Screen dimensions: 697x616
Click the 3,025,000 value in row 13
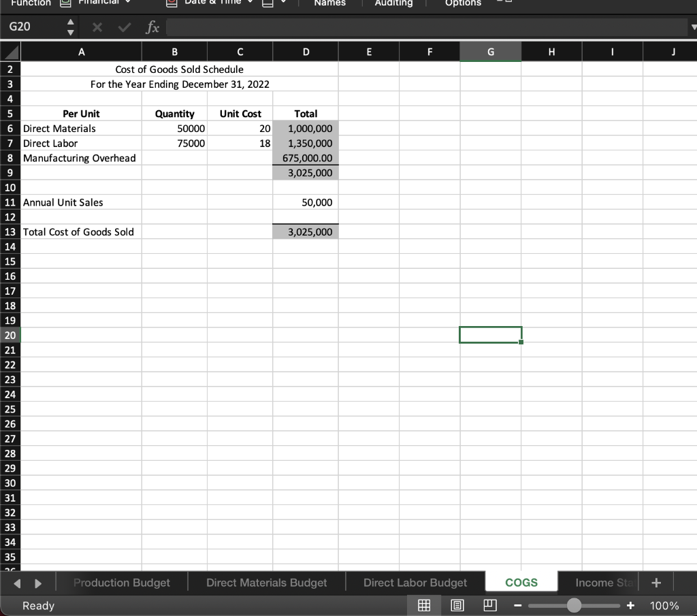click(x=306, y=231)
